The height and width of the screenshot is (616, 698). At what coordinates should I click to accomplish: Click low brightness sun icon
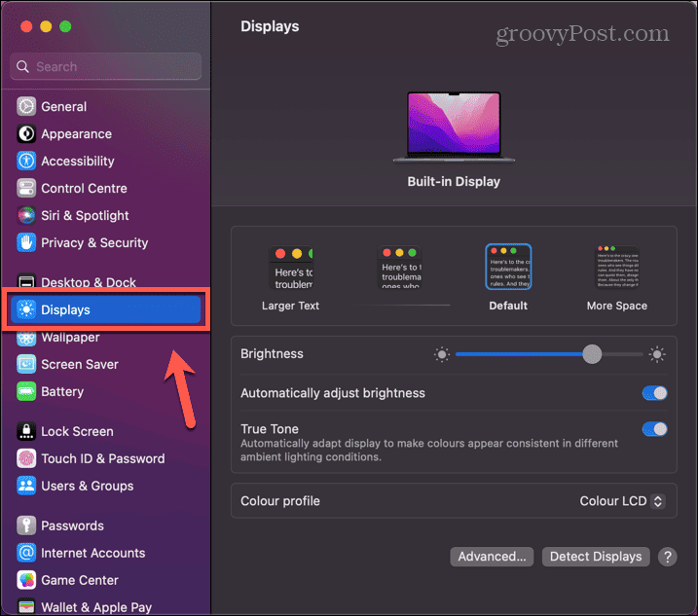[x=442, y=354]
